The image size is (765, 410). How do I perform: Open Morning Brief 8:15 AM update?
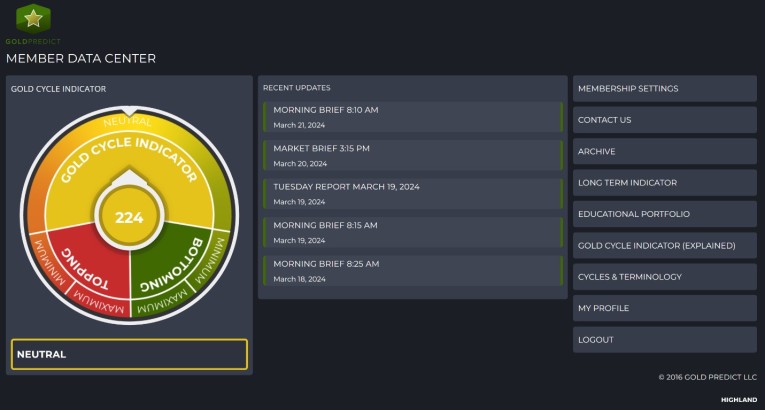[x=411, y=231]
